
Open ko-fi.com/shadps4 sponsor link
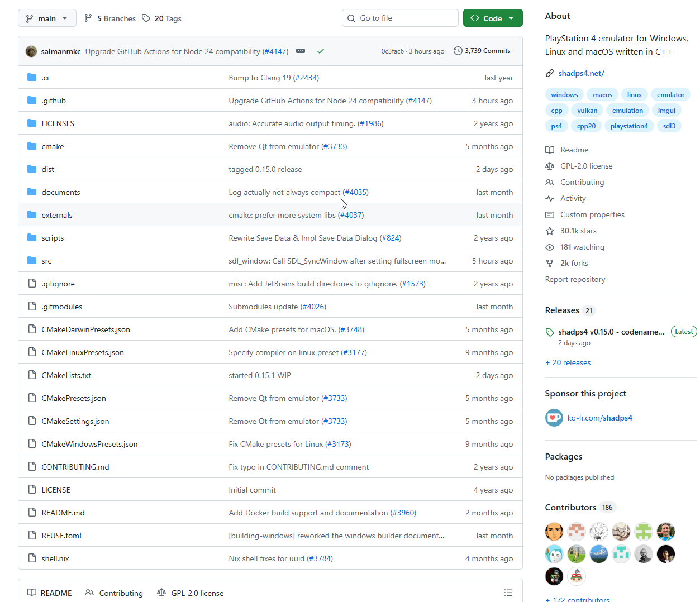click(599, 418)
